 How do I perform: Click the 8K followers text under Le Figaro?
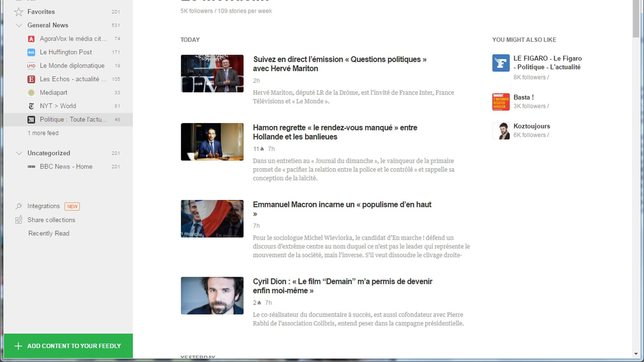click(x=531, y=77)
